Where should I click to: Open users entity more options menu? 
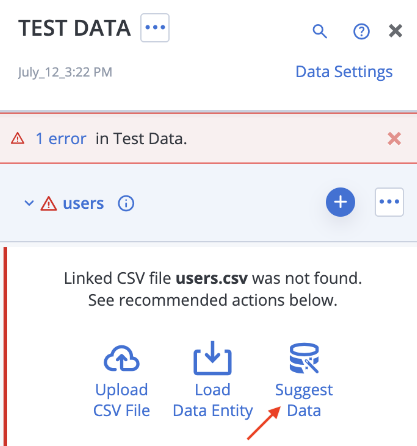tap(389, 202)
